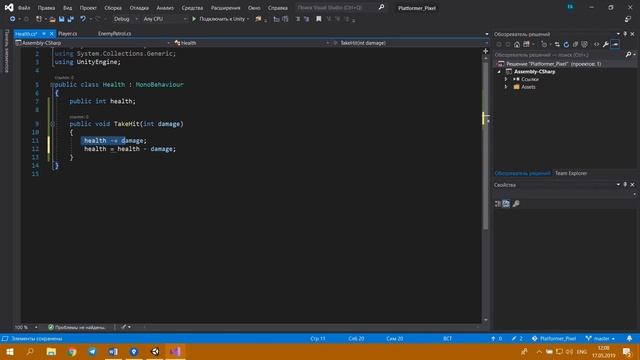Open Отладка menu
640x360 pixels.
(139, 8)
